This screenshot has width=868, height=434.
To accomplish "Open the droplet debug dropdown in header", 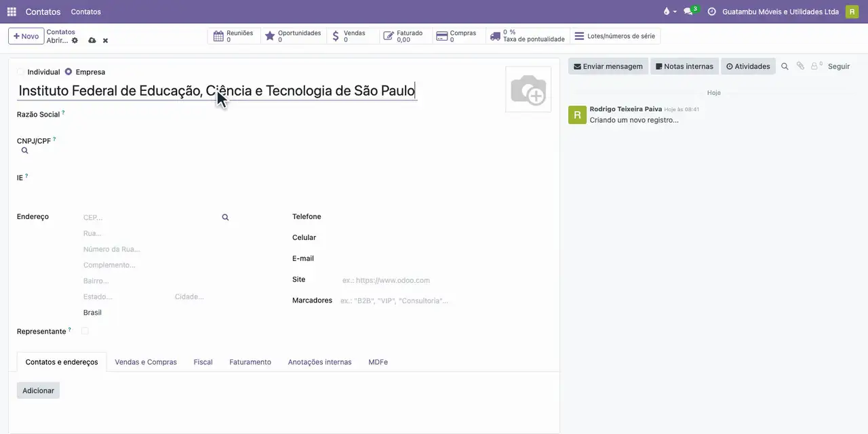I will pyautogui.click(x=669, y=12).
